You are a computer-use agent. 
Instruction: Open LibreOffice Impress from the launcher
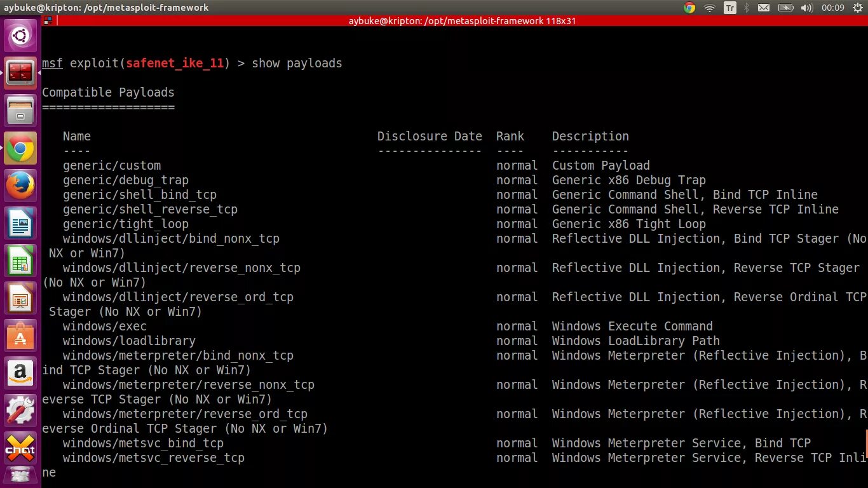pyautogui.click(x=20, y=299)
